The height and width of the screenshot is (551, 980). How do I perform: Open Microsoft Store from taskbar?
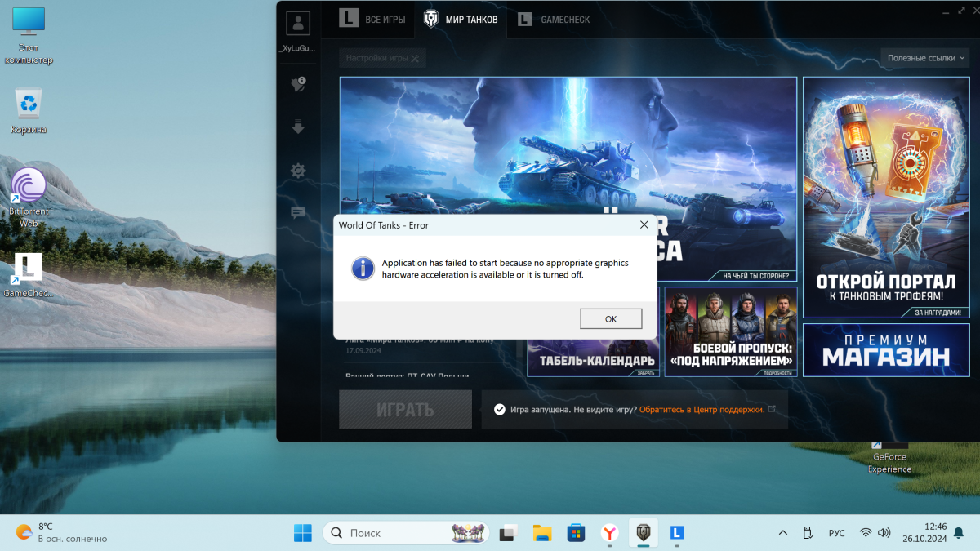click(x=577, y=533)
